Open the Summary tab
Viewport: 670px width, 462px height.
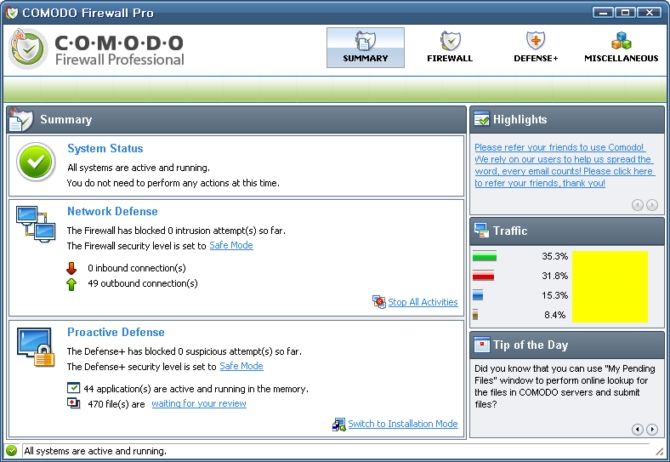(x=365, y=47)
